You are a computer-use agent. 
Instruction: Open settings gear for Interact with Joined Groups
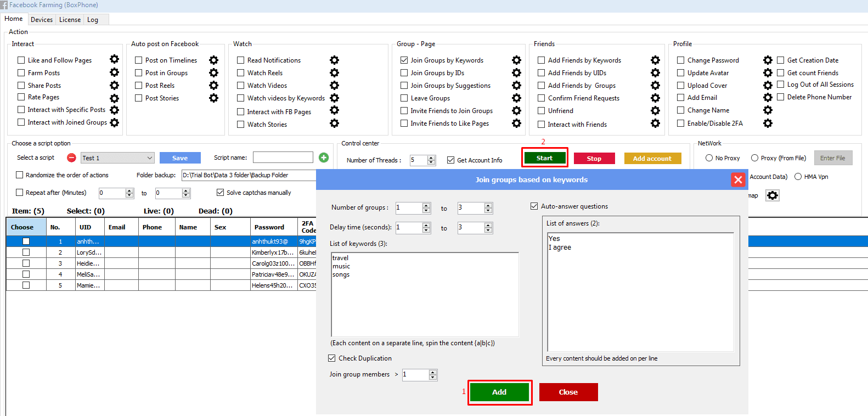tap(114, 122)
